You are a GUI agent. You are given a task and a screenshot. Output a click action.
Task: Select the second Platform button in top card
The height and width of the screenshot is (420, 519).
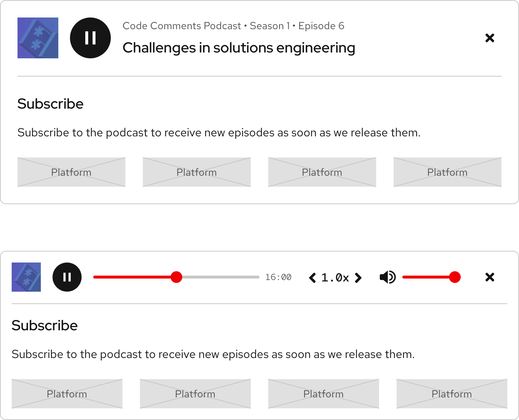[x=196, y=172]
